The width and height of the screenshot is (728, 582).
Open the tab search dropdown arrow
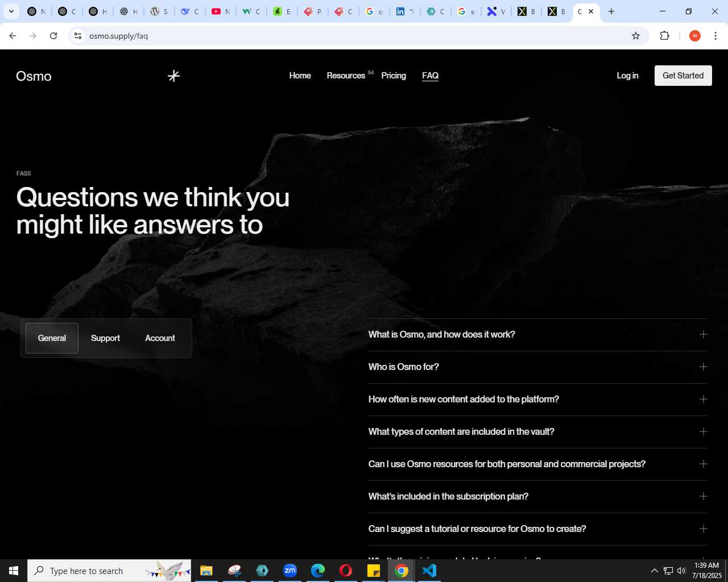click(11, 11)
